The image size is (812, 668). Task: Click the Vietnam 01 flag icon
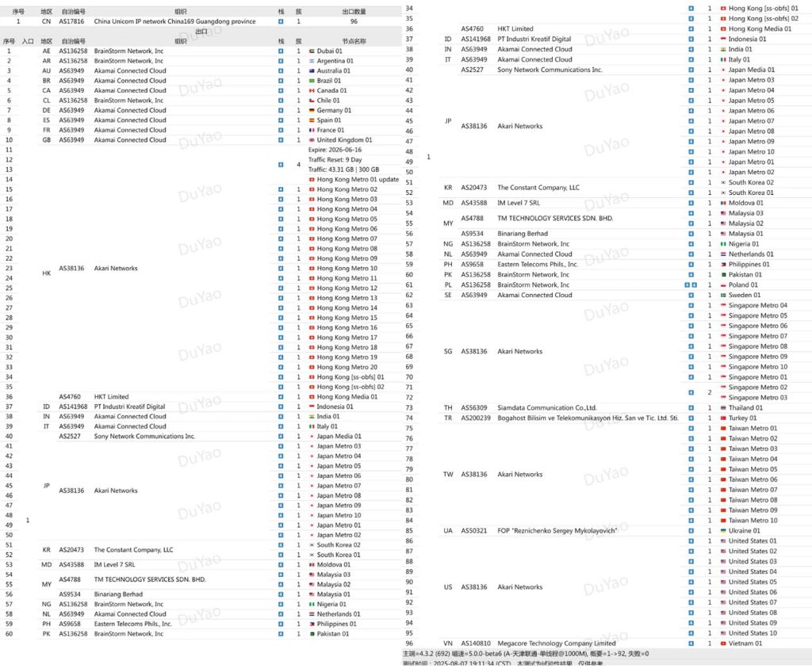click(723, 643)
